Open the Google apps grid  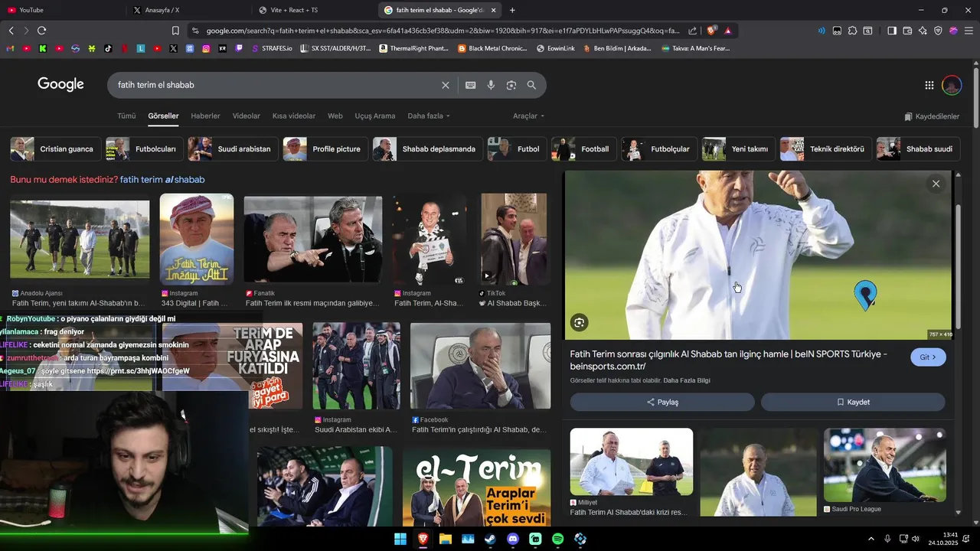[x=929, y=85]
